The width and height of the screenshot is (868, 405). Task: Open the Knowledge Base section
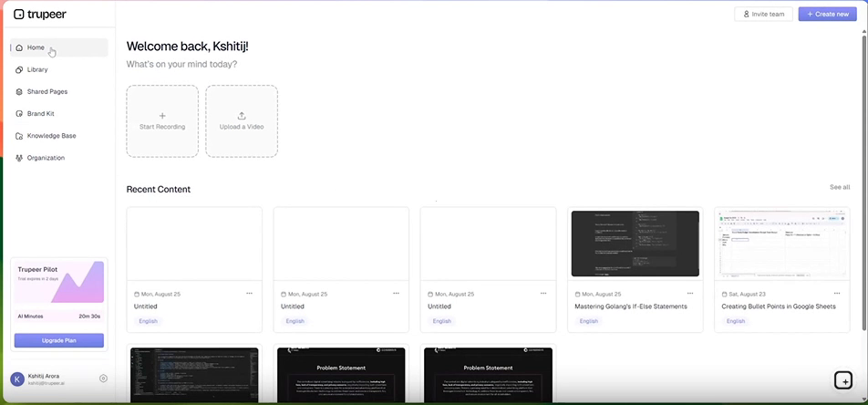59,136
